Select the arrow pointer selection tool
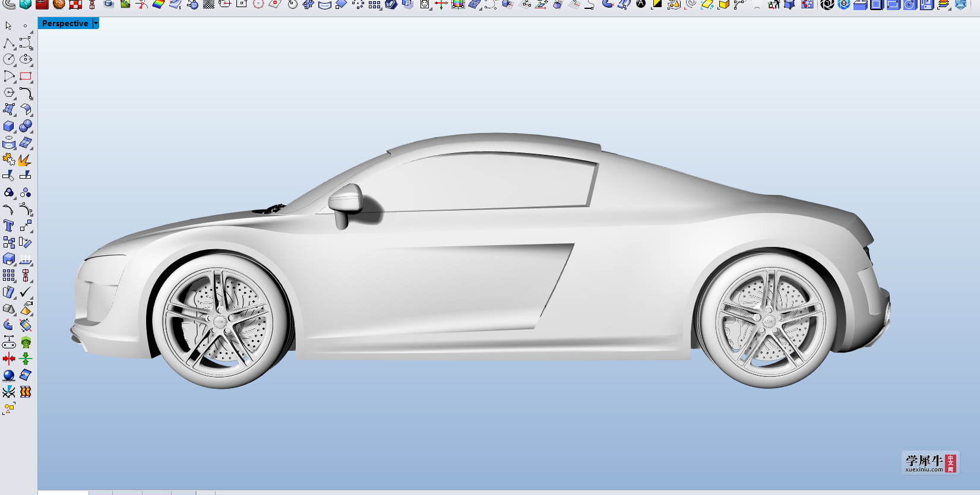 [x=8, y=26]
